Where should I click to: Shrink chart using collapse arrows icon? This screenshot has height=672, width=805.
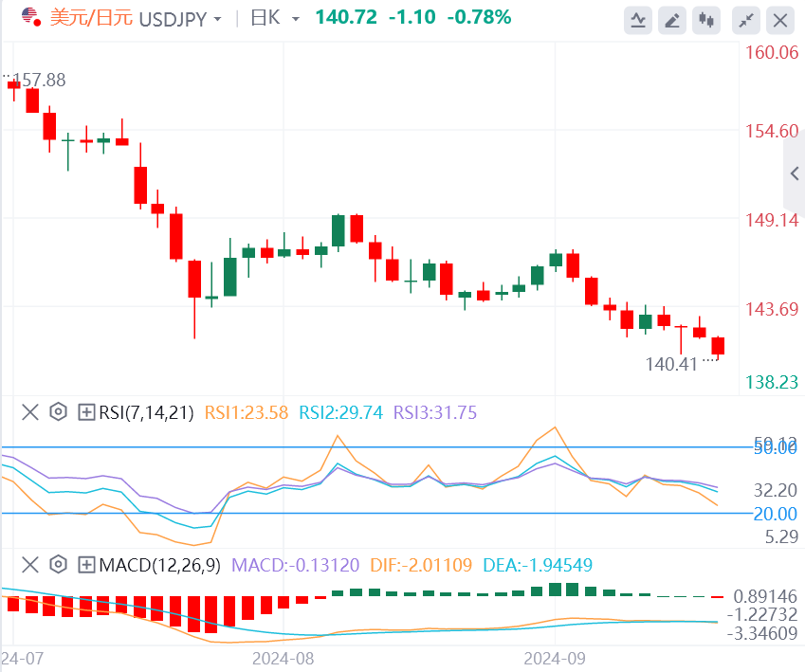click(746, 21)
